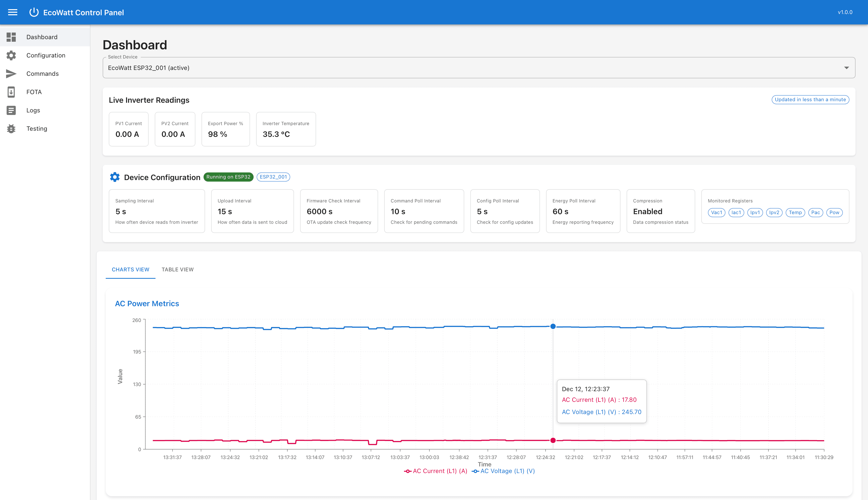
Task: Open the navigation hamburger menu
Action: coord(12,12)
